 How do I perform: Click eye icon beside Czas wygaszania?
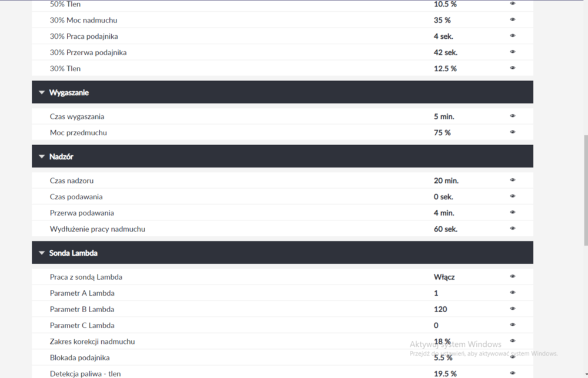point(513,116)
